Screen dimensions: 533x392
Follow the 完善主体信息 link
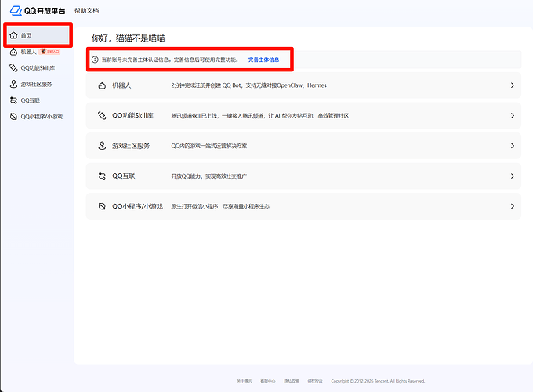(x=263, y=60)
